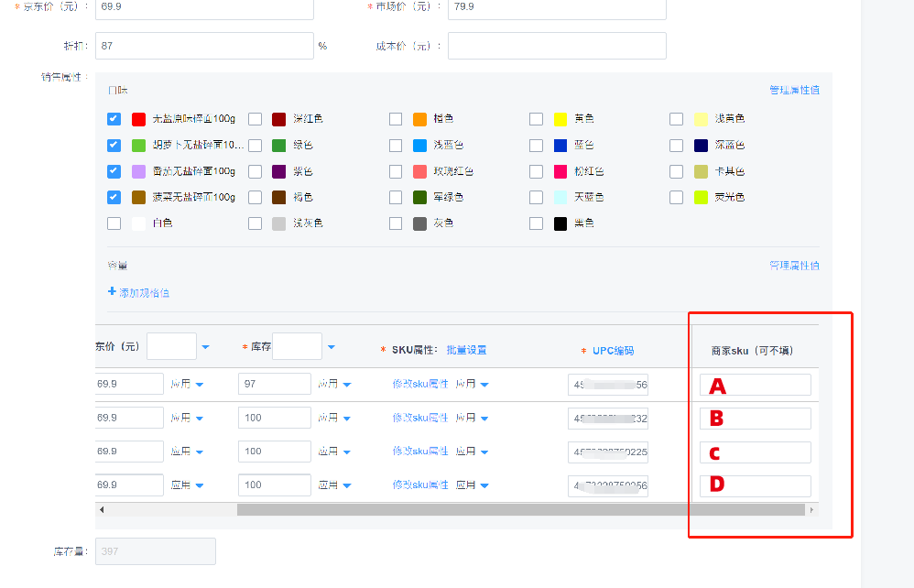Expand the 库存 header dropdown arrow
The height and width of the screenshot is (588, 914).
click(331, 346)
